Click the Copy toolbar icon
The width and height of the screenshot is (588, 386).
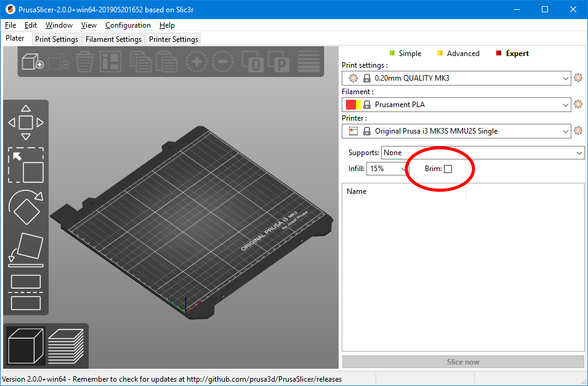140,62
